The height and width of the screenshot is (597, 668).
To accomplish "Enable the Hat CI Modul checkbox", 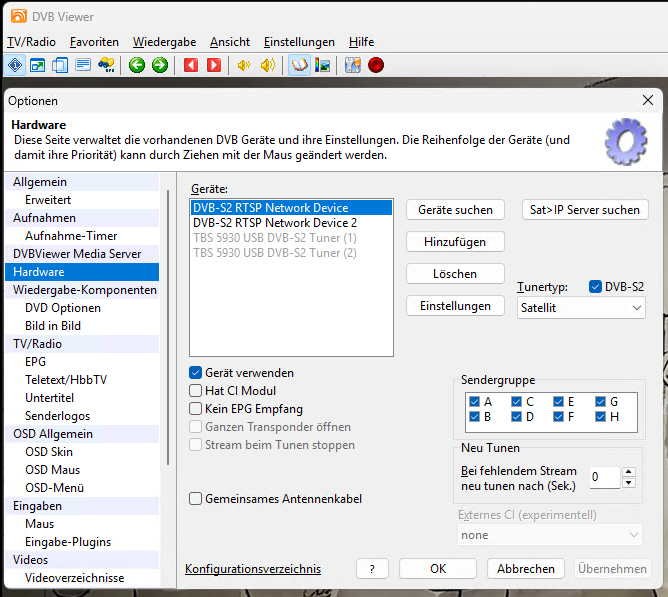I will pyautogui.click(x=196, y=391).
